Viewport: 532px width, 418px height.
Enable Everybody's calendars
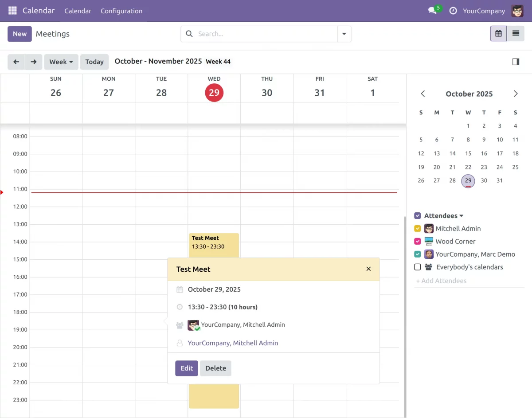click(417, 267)
